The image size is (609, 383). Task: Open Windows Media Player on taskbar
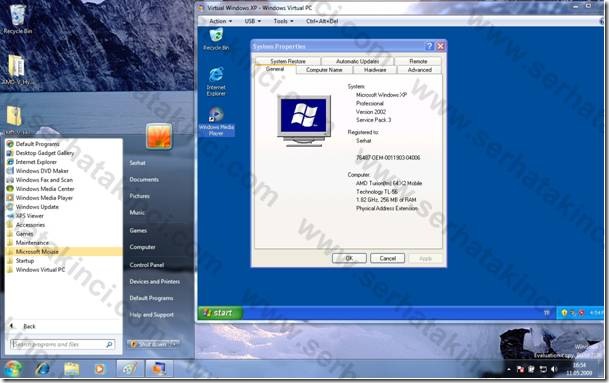(99, 369)
